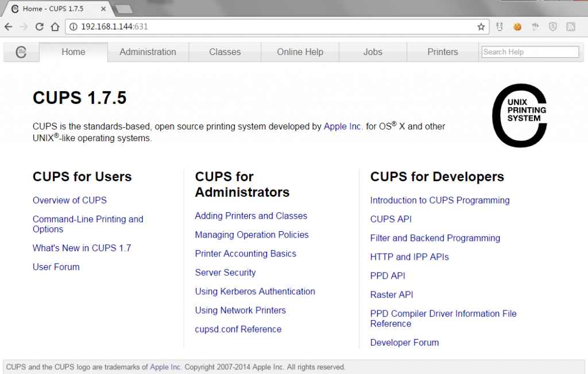Open Printer Accounting Basics link

(246, 254)
